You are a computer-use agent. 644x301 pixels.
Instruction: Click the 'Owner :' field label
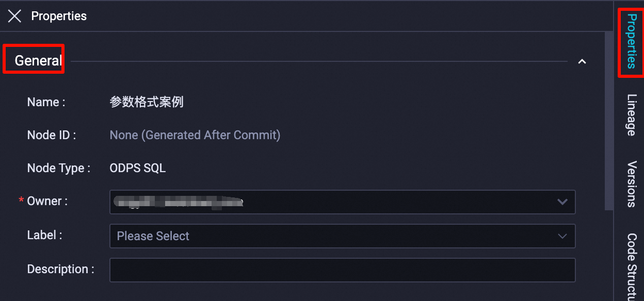pos(47,201)
